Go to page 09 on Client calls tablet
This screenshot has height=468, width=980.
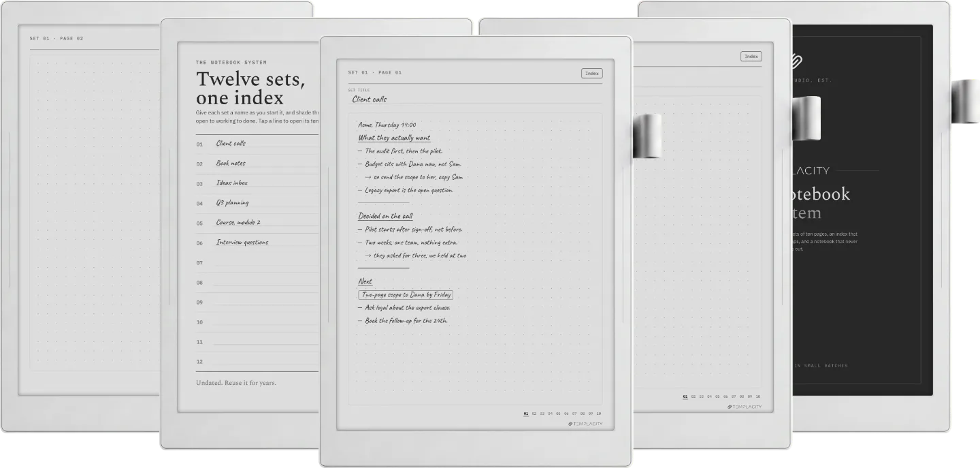[x=590, y=414]
